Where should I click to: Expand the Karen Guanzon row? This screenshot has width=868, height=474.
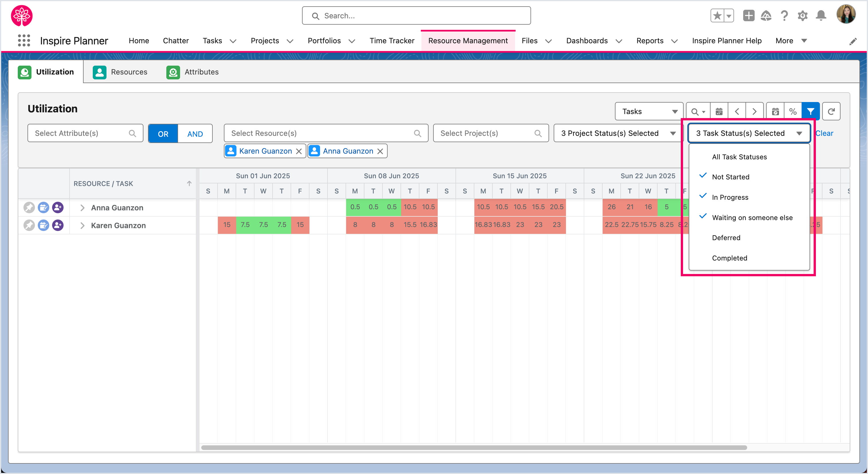(x=82, y=225)
